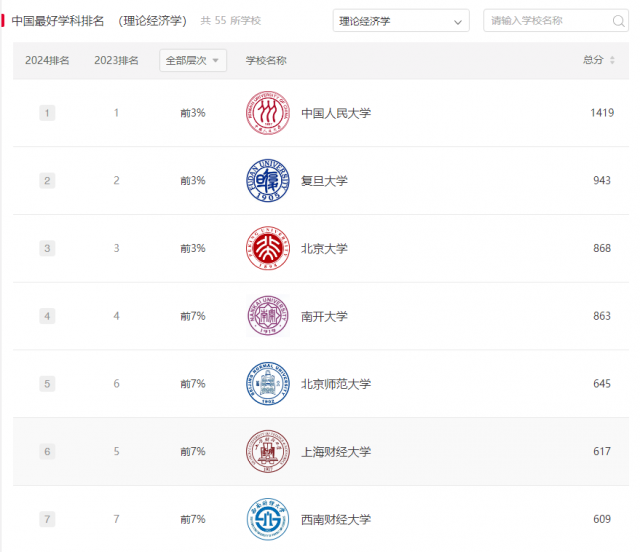Screen dimensions: 640x552
Task: Click the 北京师范大学 name
Action: click(336, 384)
